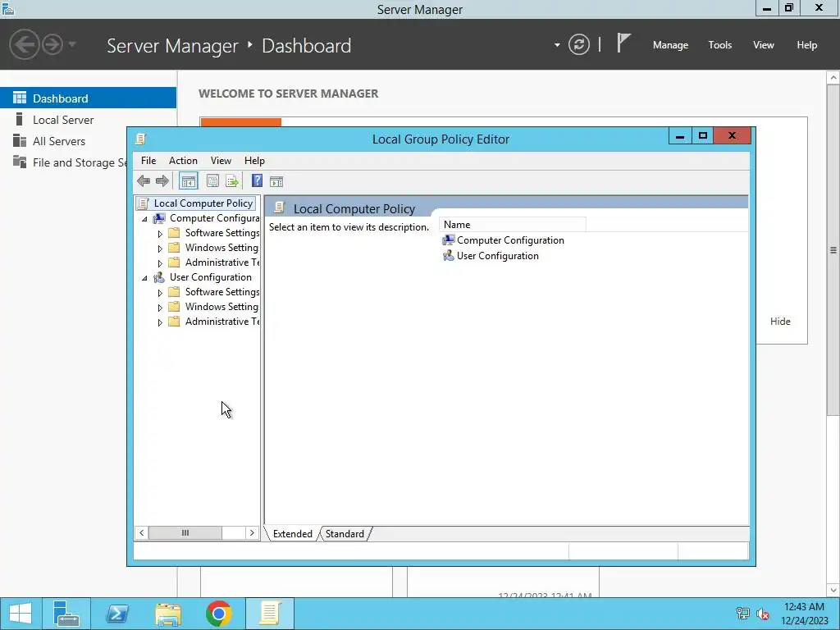Open Server Manager Tools menu
840x630 pixels.
pyautogui.click(x=719, y=45)
